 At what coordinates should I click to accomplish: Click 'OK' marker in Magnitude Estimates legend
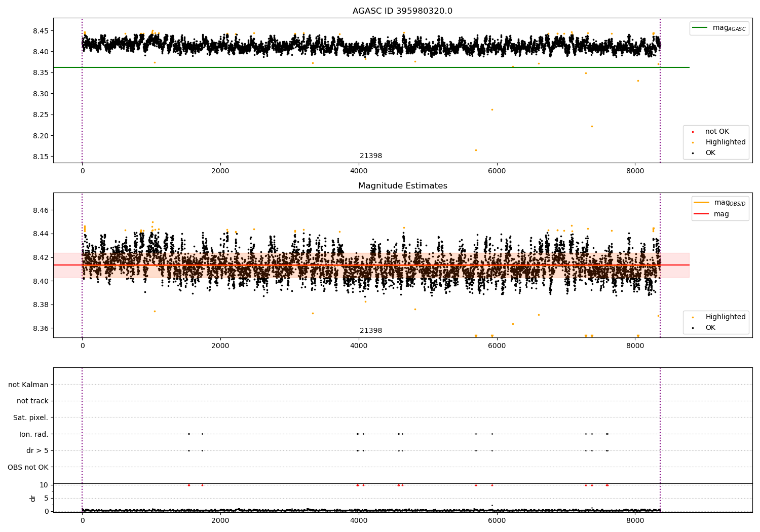[693, 328]
